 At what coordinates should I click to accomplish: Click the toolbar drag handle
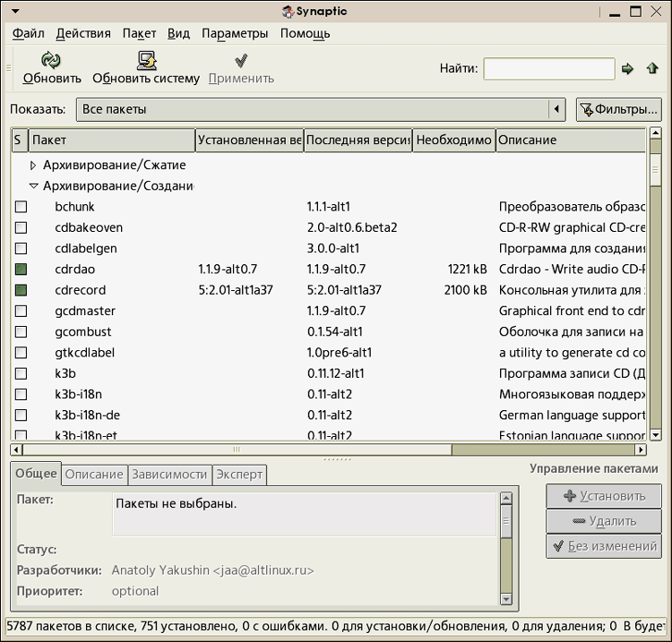(9, 68)
